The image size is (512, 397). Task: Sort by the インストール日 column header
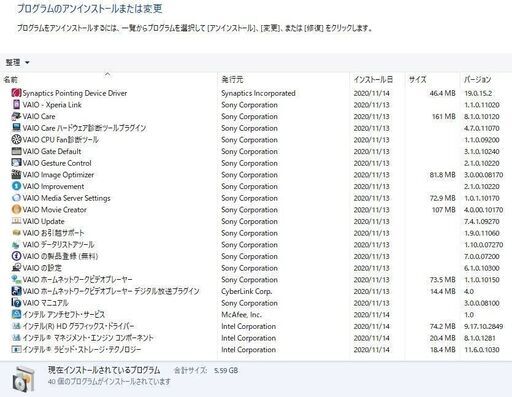pyautogui.click(x=377, y=80)
